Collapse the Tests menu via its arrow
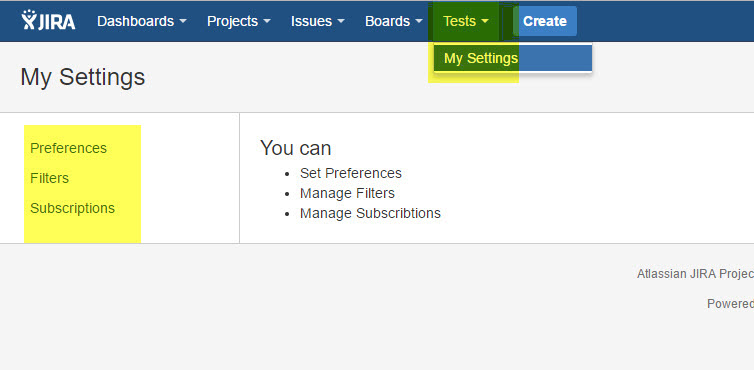 (x=485, y=21)
